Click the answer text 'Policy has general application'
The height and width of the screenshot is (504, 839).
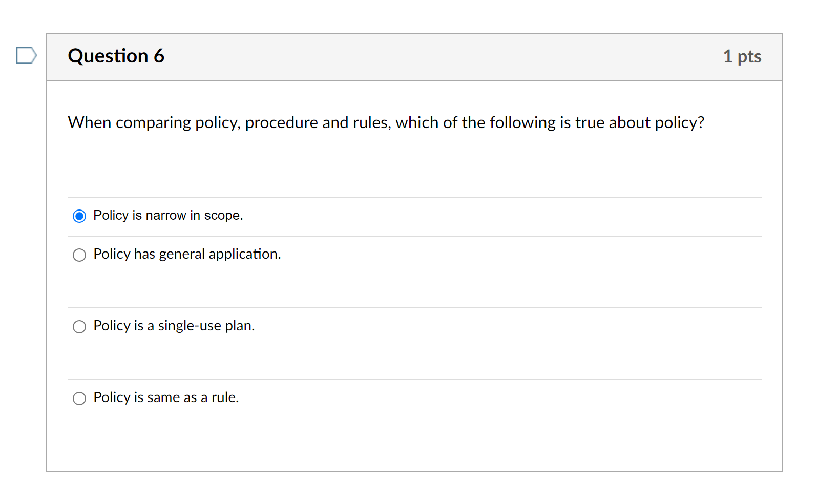pos(186,254)
